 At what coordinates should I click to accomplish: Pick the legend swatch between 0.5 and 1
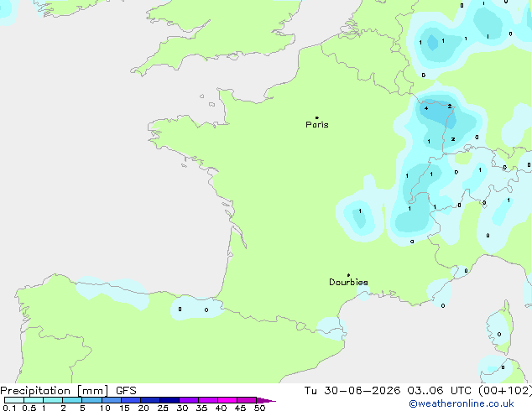tap(34, 400)
